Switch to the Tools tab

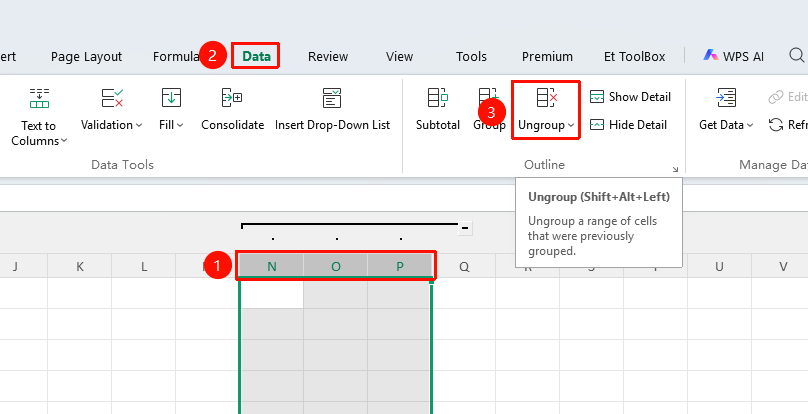pyautogui.click(x=471, y=56)
